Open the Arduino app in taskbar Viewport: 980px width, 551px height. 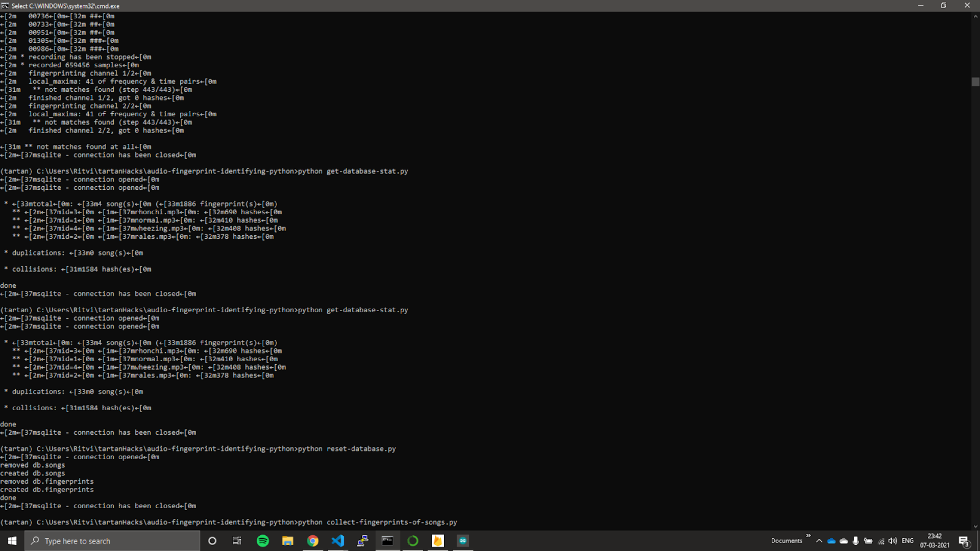(x=463, y=541)
